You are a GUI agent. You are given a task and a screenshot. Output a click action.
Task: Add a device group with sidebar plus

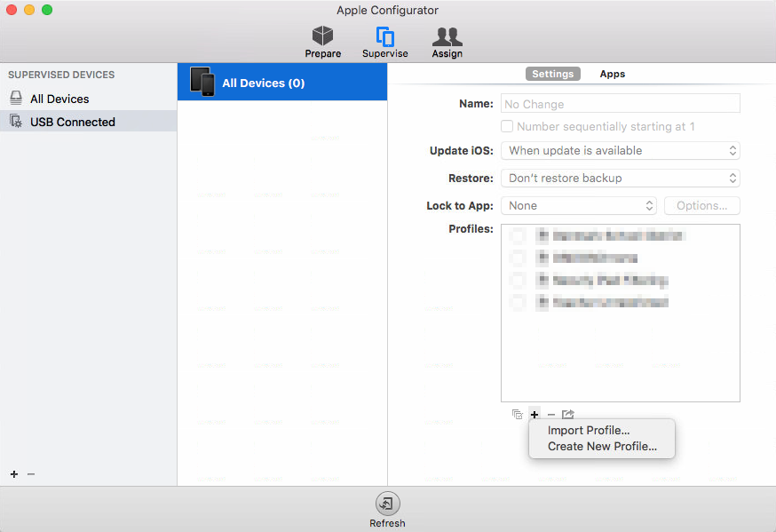click(14, 474)
